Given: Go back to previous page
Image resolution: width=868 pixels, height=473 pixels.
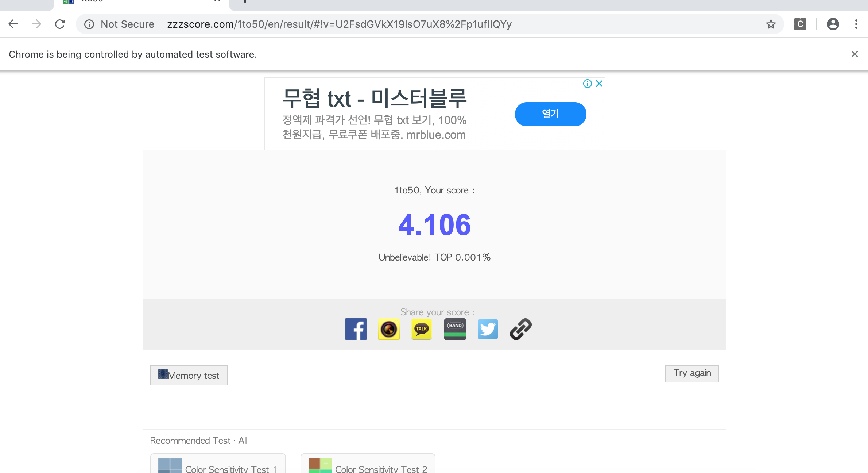Looking at the screenshot, I should click(x=13, y=24).
